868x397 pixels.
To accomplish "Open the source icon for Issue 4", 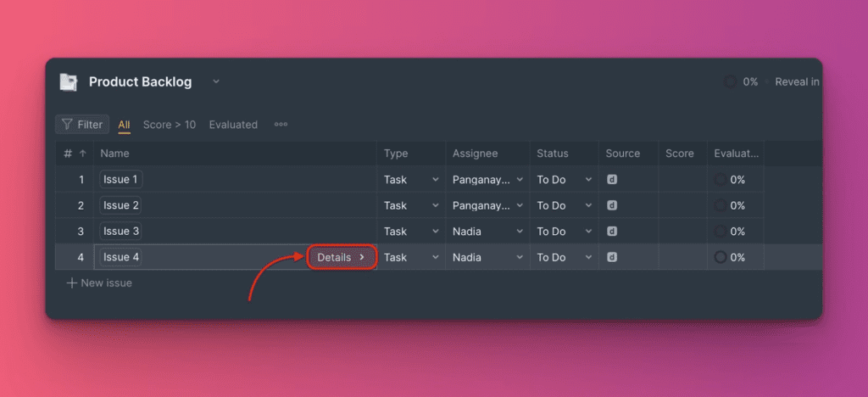I will 612,257.
